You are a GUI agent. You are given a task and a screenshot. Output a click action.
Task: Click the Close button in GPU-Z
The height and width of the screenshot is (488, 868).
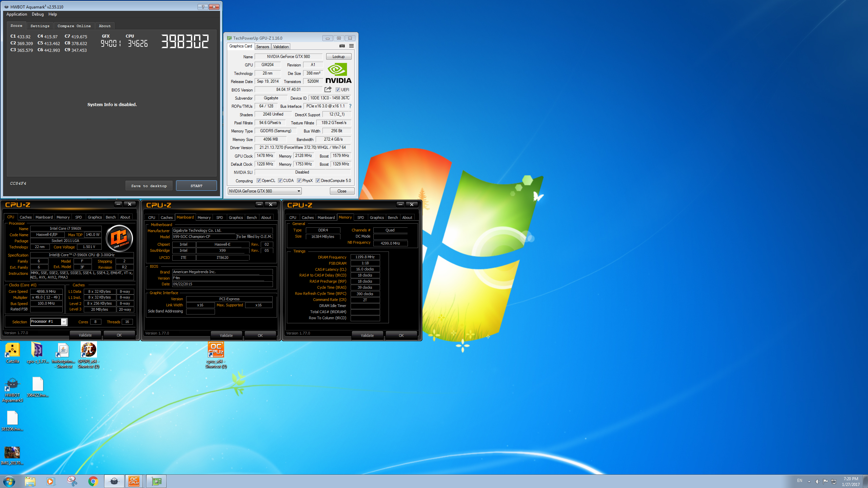342,191
